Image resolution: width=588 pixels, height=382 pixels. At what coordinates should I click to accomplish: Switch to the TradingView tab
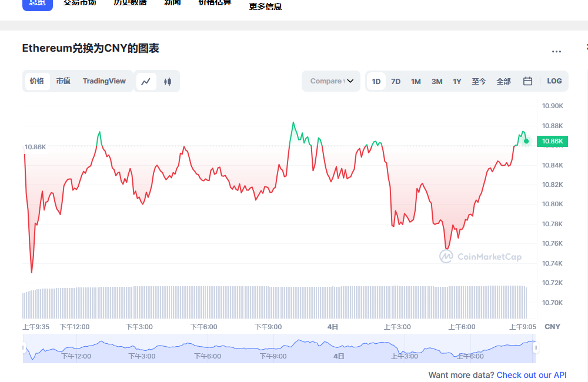pos(104,81)
